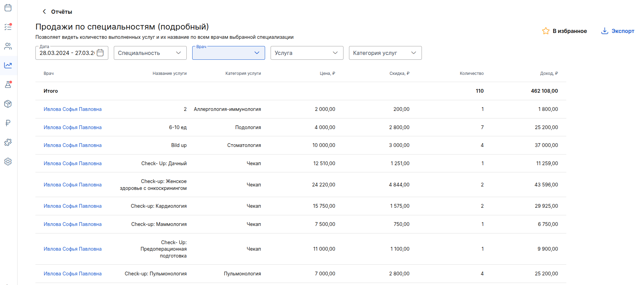This screenshot has height=285, width=644.
Task: Click the Скидка, ₽ column header
Action: [400, 73]
